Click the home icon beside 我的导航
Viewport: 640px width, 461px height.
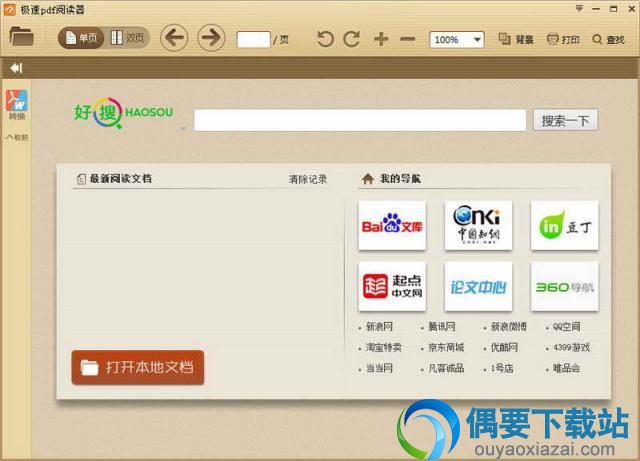click(x=368, y=179)
